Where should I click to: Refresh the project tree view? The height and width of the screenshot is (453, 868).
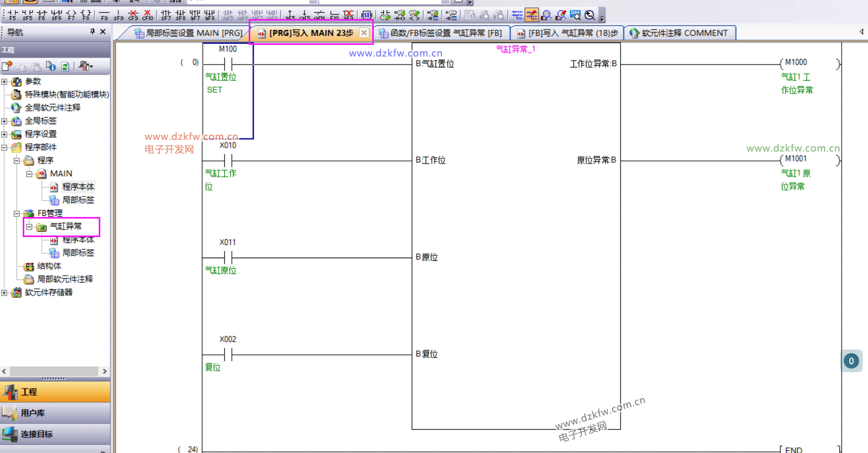65,66
